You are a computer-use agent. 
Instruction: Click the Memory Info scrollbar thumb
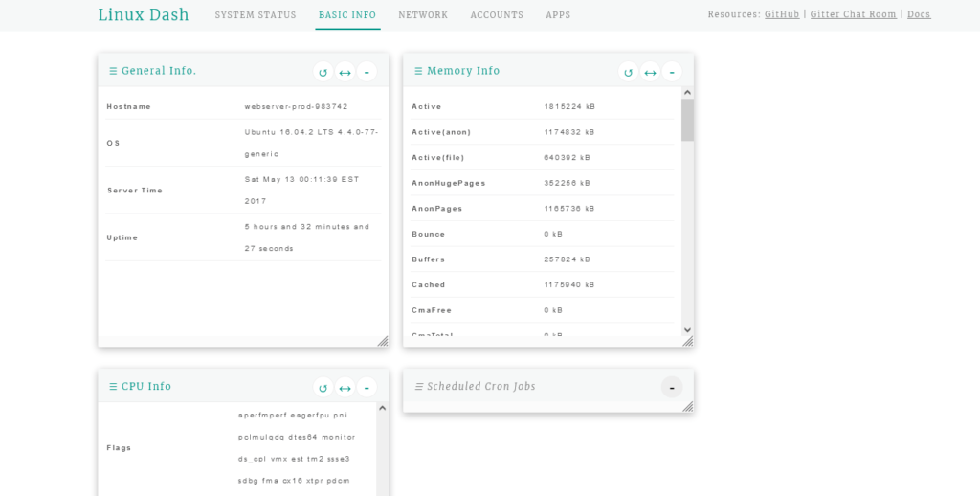(687, 120)
